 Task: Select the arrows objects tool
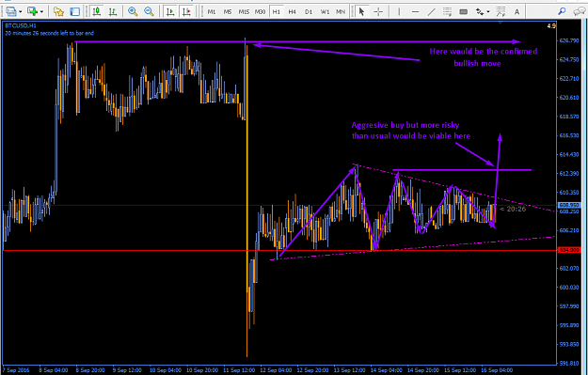(480, 11)
